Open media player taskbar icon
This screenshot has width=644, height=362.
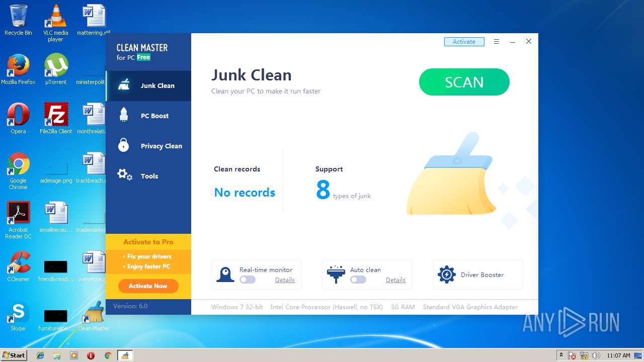pos(74,355)
